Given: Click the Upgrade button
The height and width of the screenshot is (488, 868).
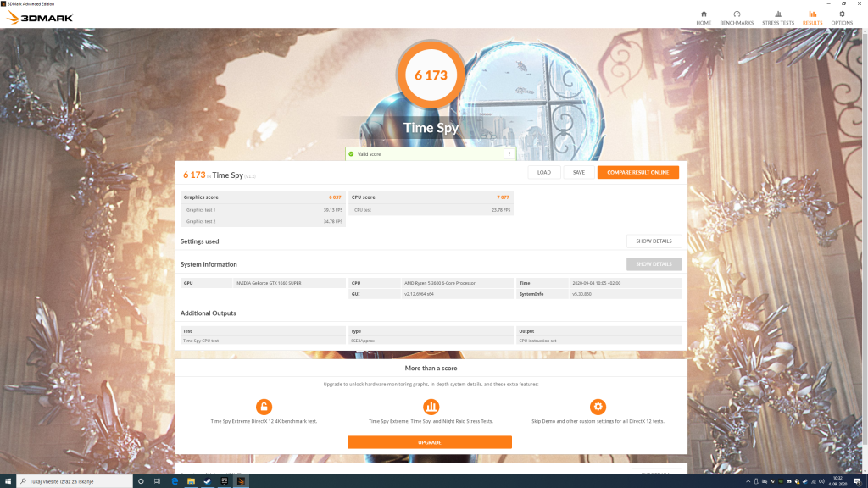Looking at the screenshot, I should point(430,442).
